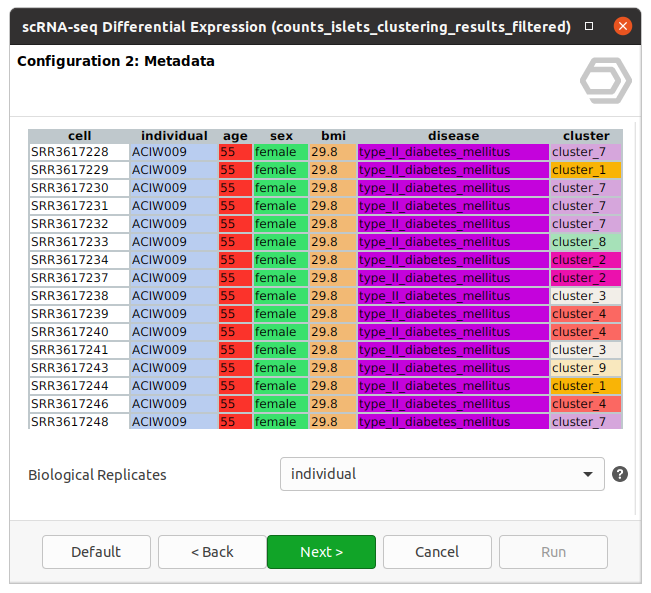
Task: Select cell SRR3617230
Action: click(79, 188)
